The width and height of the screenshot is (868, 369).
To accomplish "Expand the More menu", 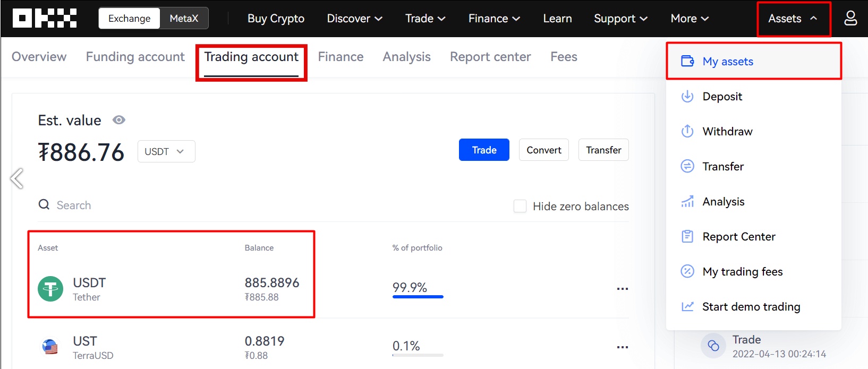I will coord(690,18).
